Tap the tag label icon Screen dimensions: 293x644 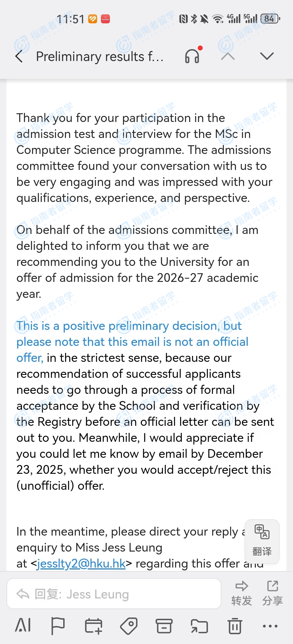point(129,626)
